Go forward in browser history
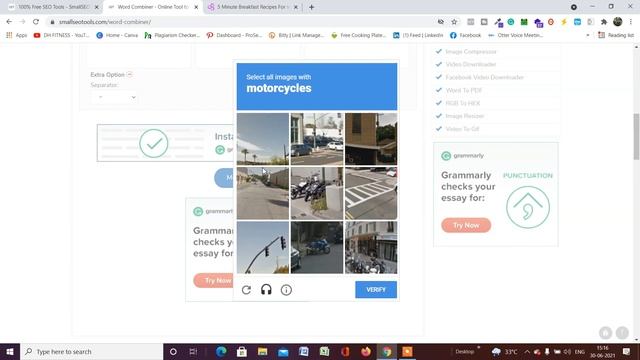Screen dimensions: 640x360 point(22,22)
